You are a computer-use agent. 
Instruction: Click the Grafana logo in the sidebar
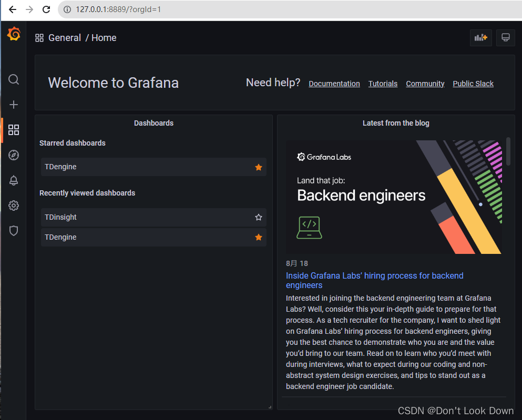click(x=14, y=34)
